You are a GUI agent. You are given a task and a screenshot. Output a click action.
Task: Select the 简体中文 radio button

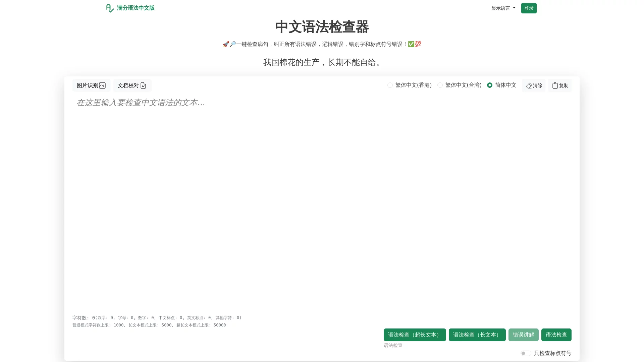[x=490, y=85]
